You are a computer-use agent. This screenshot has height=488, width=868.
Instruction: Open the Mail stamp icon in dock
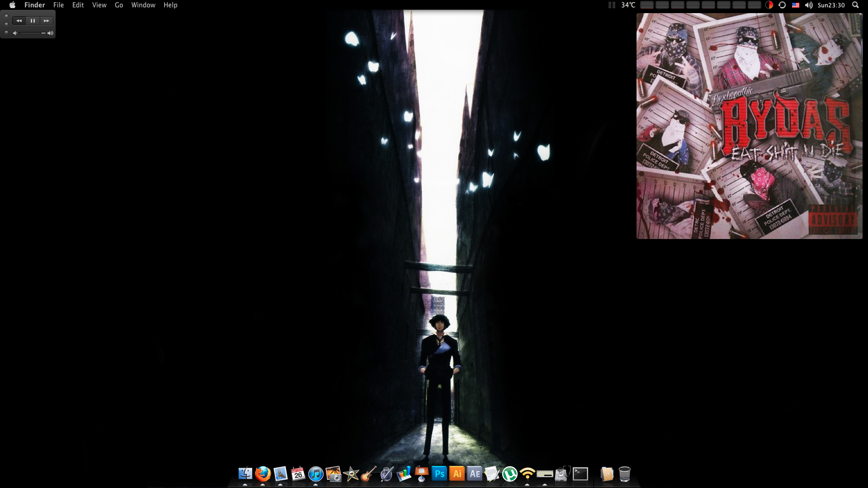click(280, 474)
